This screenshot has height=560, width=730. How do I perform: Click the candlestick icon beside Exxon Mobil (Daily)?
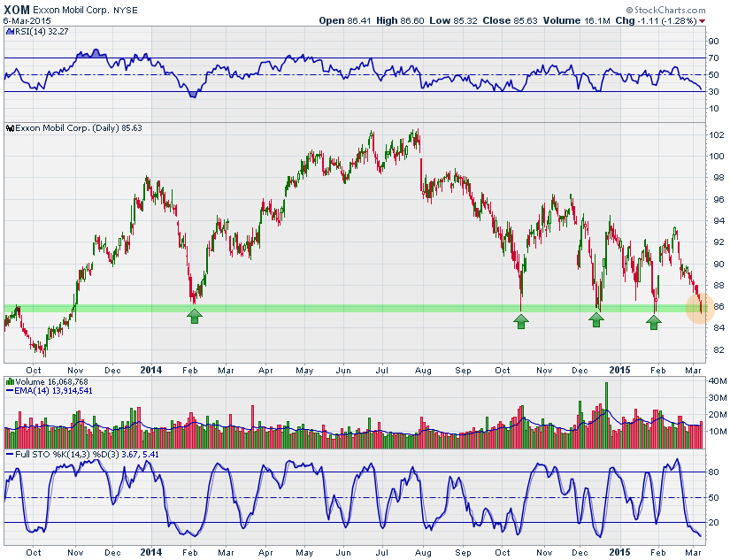point(10,128)
